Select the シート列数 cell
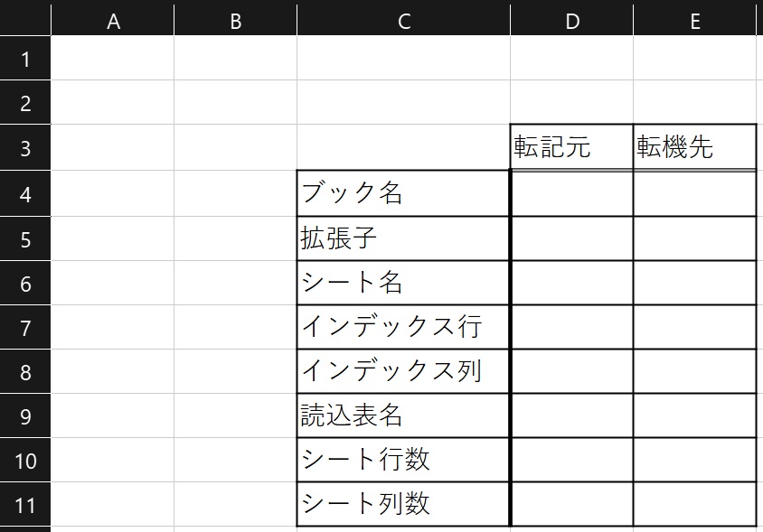Viewport: 763px width, 532px height. [403, 504]
